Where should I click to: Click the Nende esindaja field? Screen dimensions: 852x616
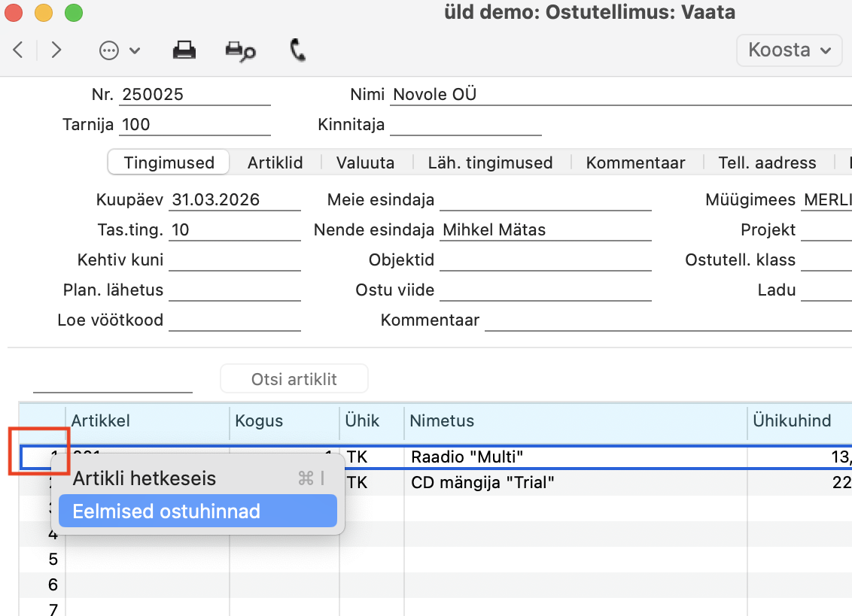[545, 230]
